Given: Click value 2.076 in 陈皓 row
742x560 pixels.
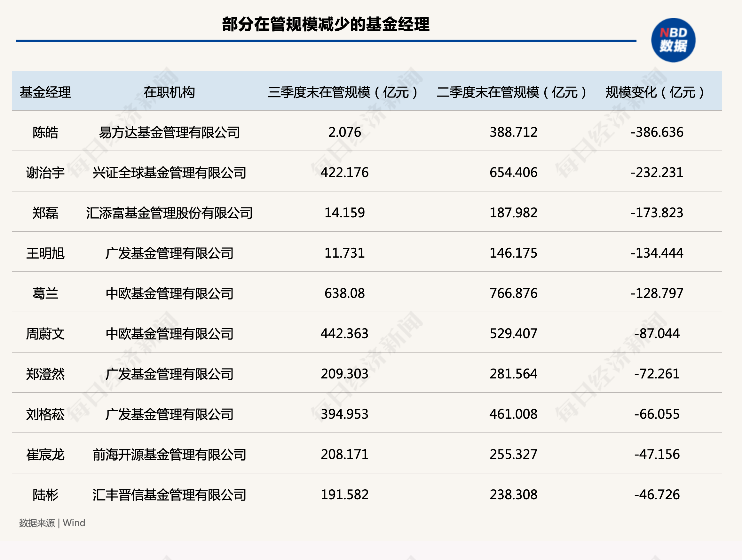Looking at the screenshot, I should tap(344, 132).
